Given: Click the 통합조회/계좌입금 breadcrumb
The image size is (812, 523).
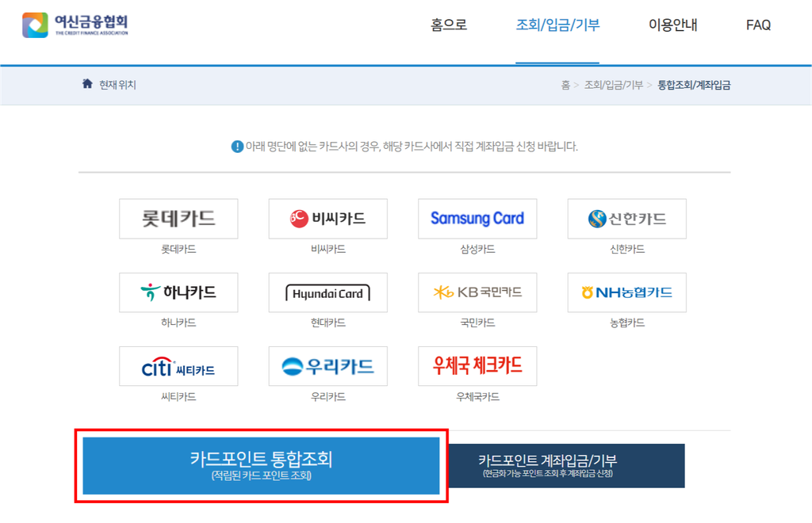Looking at the screenshot, I should point(694,85).
